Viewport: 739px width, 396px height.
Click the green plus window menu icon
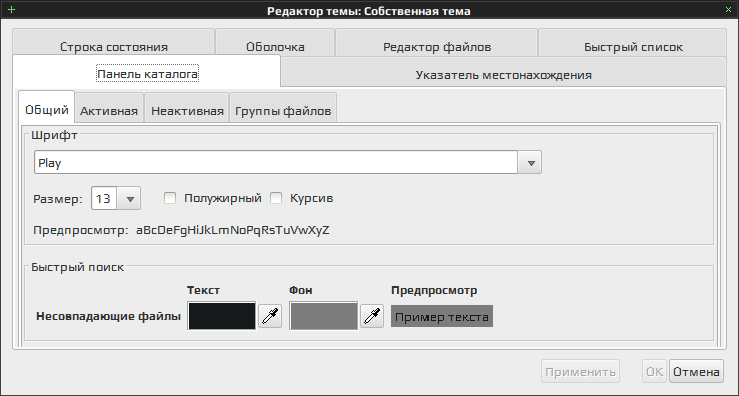pyautogui.click(x=12, y=9)
